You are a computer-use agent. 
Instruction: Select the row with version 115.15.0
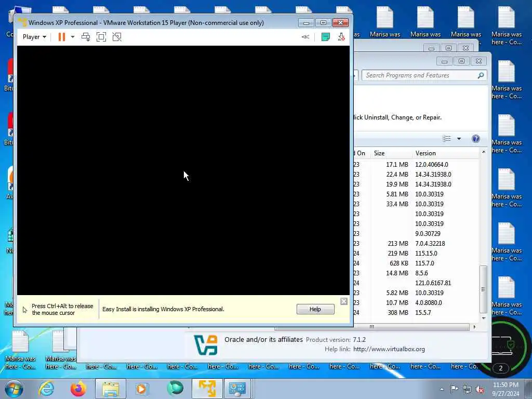pos(416,253)
